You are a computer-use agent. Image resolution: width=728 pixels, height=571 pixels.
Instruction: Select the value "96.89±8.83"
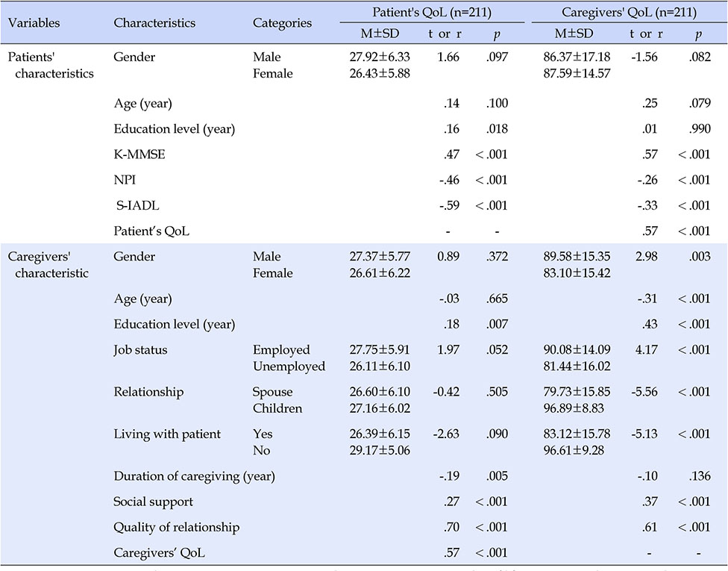(574, 408)
